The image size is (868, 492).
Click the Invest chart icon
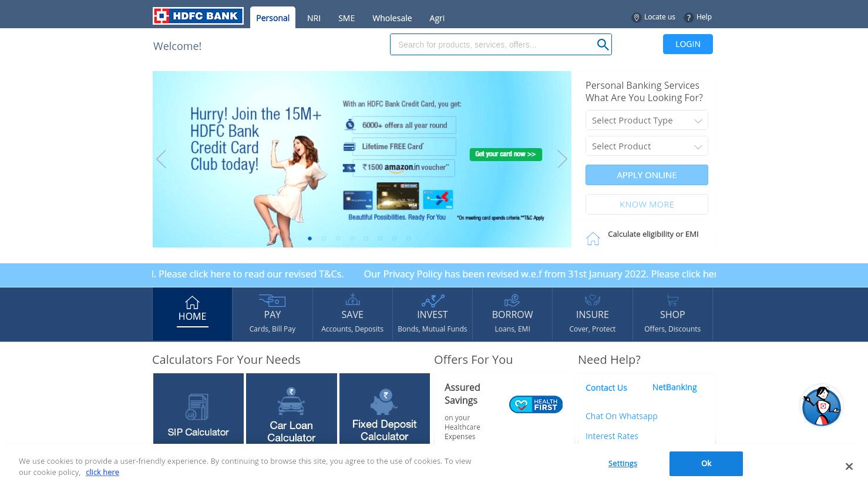(x=433, y=300)
